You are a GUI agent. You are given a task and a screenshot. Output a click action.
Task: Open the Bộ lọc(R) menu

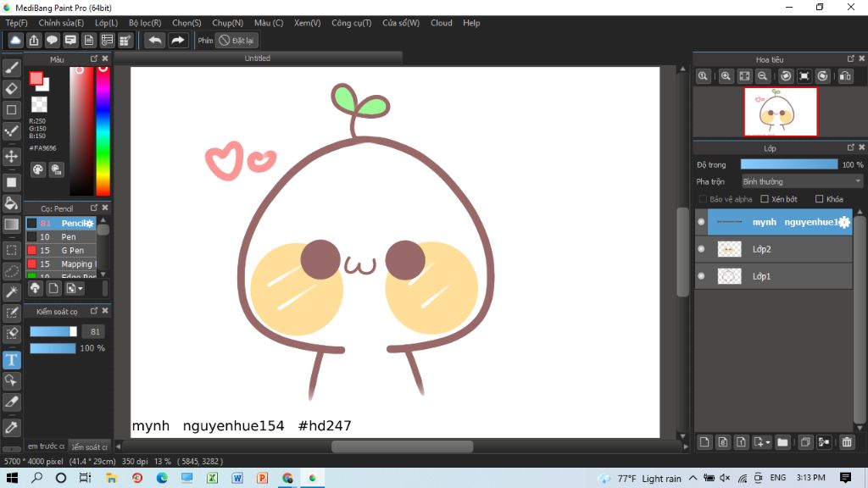[145, 23]
